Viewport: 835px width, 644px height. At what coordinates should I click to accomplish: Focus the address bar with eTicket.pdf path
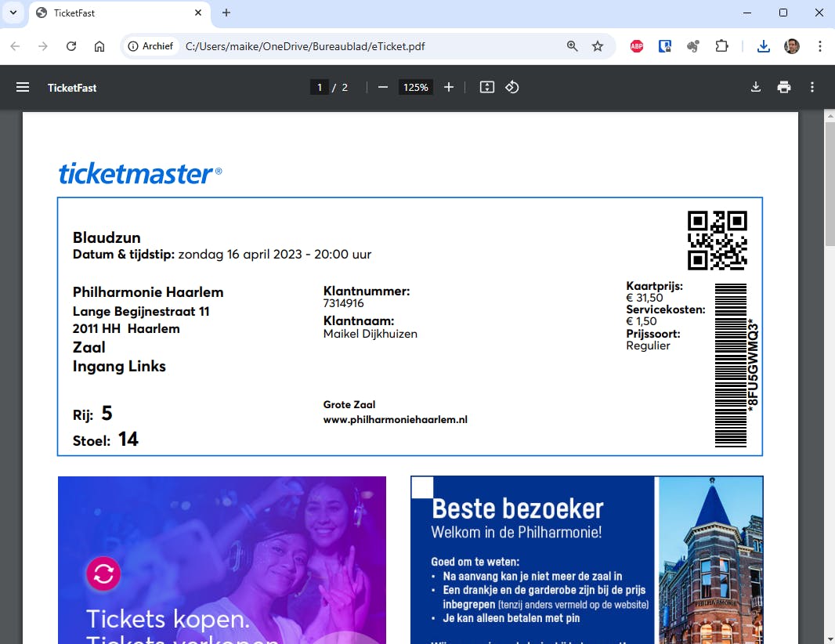tap(305, 46)
